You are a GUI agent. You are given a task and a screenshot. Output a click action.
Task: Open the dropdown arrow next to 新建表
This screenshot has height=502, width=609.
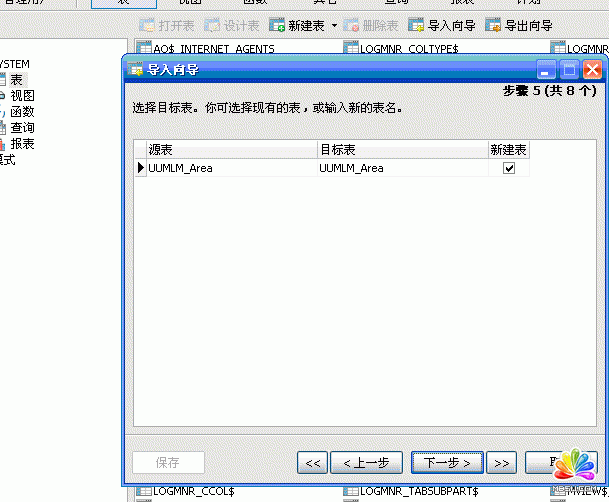coord(334,25)
